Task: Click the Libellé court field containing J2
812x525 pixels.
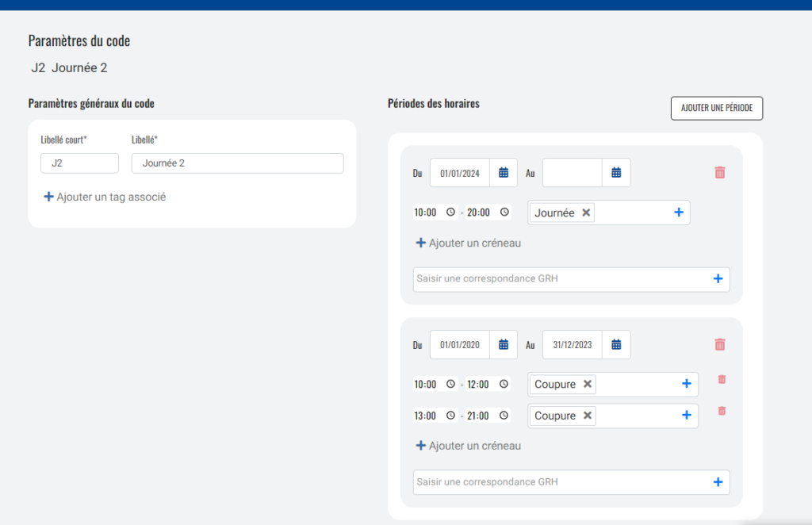Action: 79,163
